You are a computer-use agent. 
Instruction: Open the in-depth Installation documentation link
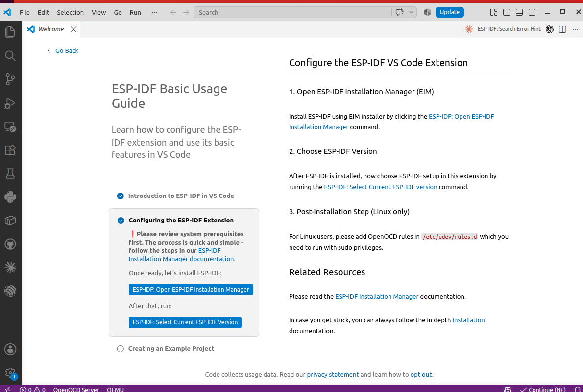coord(468,320)
